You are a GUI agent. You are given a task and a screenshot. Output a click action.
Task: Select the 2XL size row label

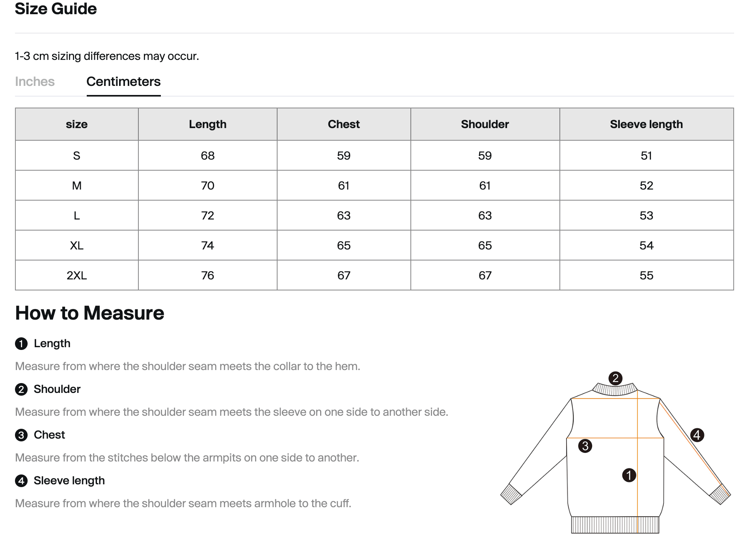point(77,275)
